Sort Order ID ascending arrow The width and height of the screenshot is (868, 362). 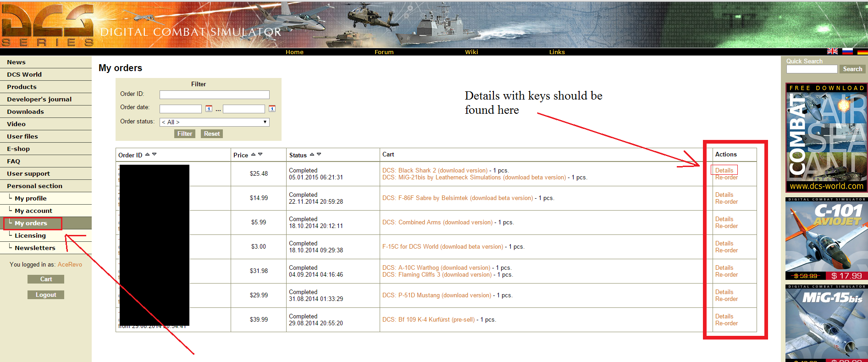tap(147, 154)
